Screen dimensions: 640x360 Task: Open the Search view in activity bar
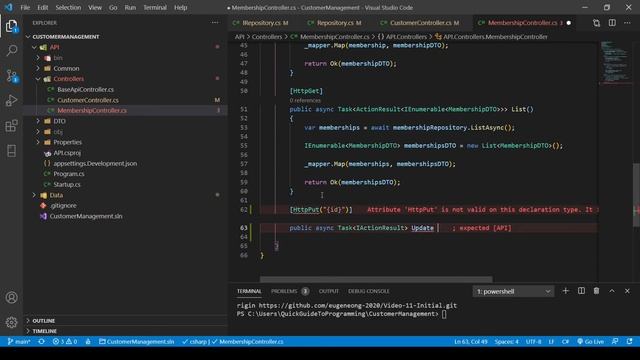click(11, 51)
